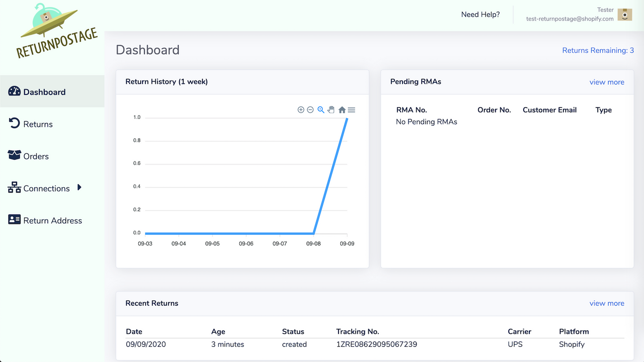This screenshot has width=644, height=362.
Task: Select Orders in the navigation menu
Action: coord(35,156)
